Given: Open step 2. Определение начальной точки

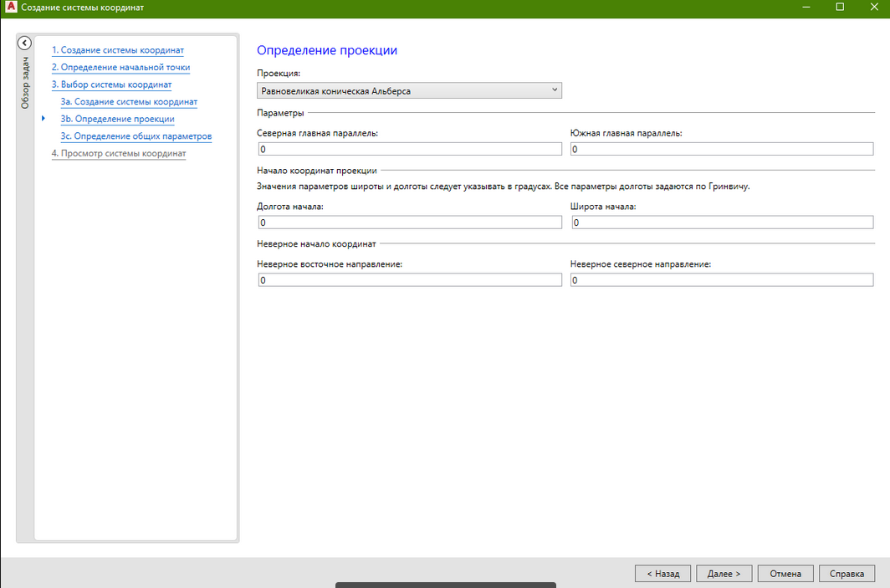Looking at the screenshot, I should click(x=120, y=68).
